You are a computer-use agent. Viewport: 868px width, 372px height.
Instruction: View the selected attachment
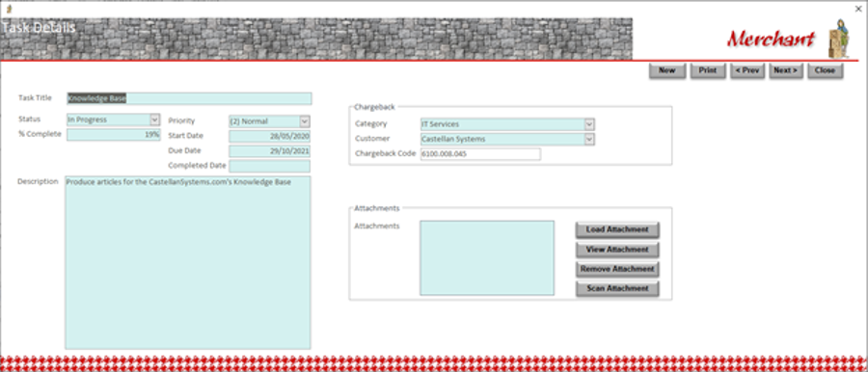click(617, 250)
